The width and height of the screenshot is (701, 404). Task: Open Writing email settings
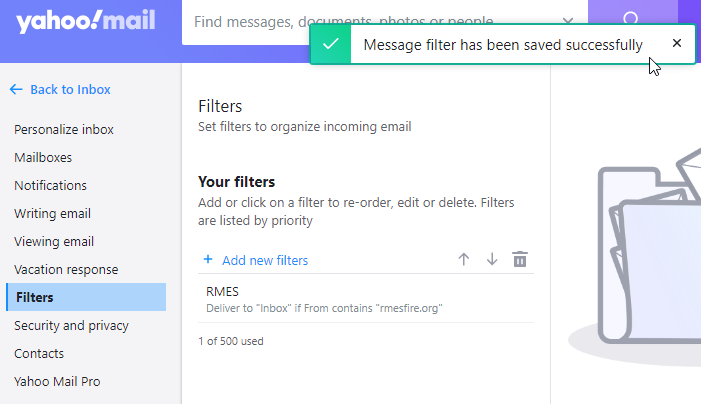[x=52, y=213]
